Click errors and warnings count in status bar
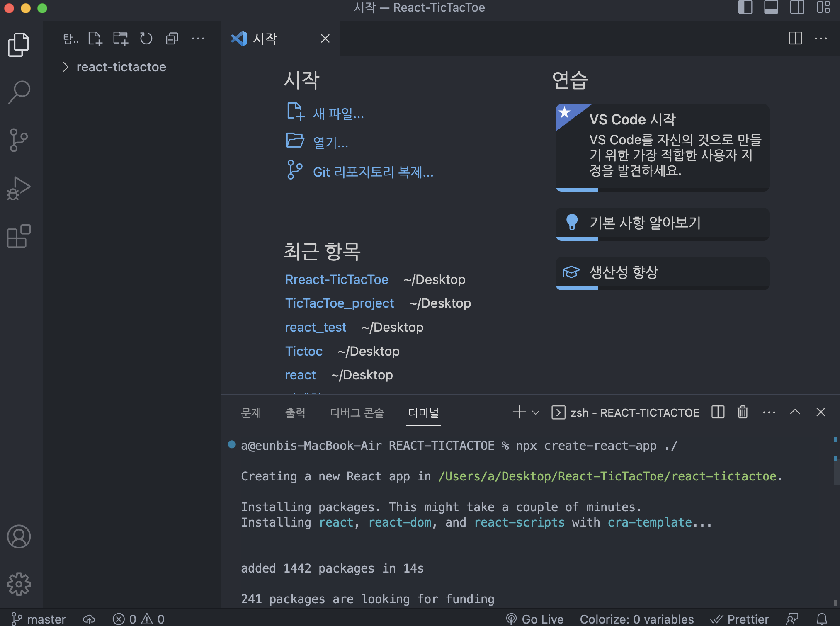 tap(138, 619)
